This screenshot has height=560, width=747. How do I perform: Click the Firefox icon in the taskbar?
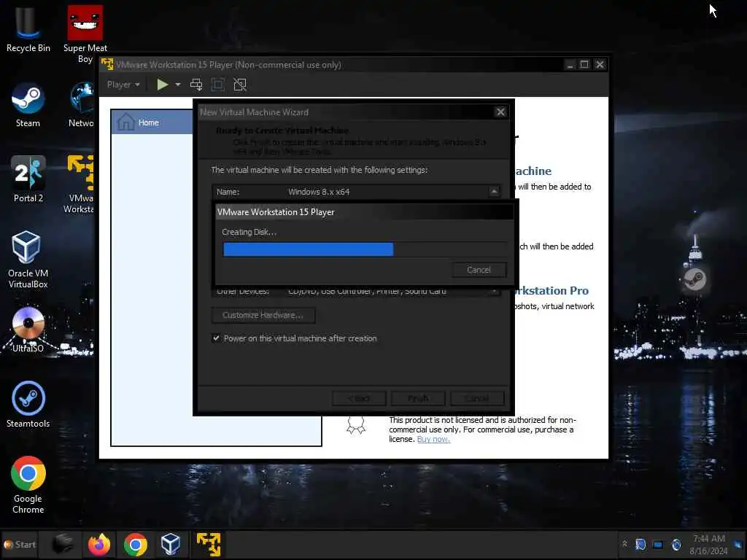pos(99,544)
